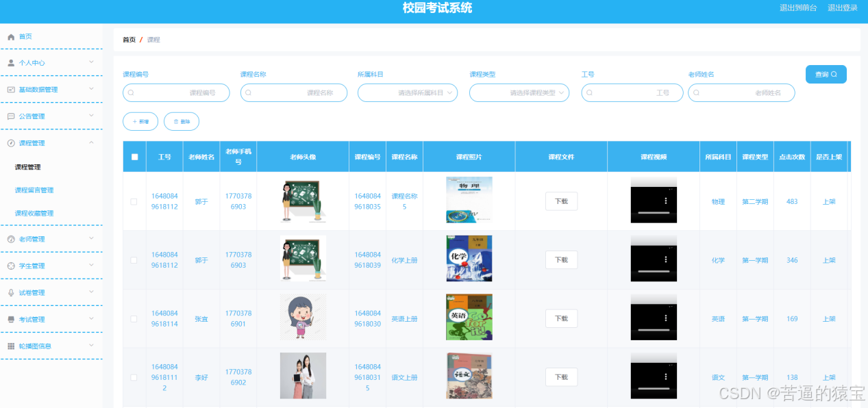The width and height of the screenshot is (868, 408).
Task: Open 课程留言管理 submenu item
Action: pyautogui.click(x=34, y=190)
